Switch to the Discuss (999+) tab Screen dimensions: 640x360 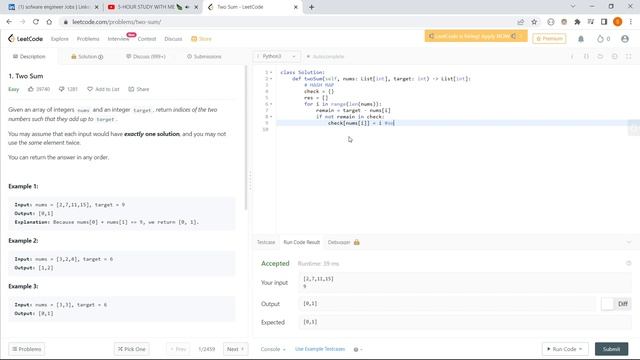pyautogui.click(x=146, y=56)
